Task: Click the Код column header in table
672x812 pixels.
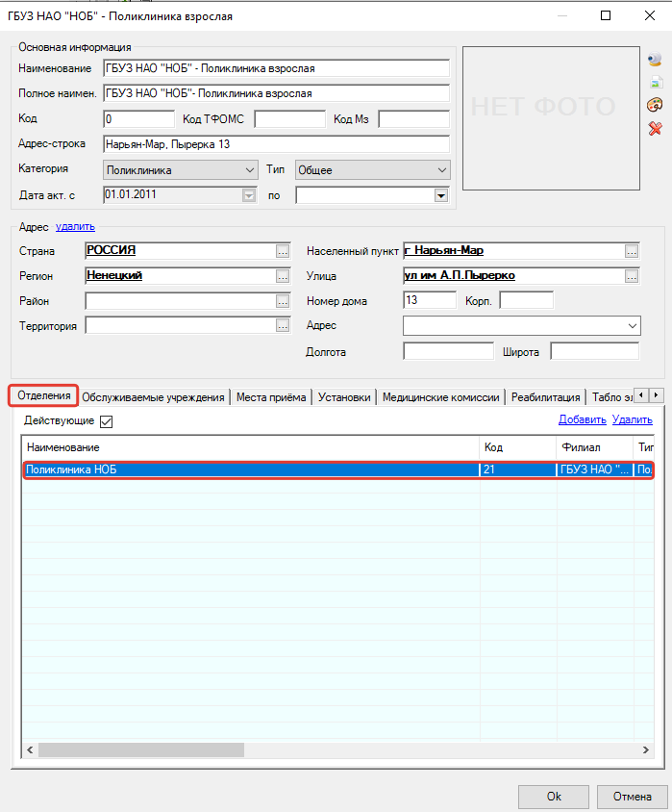Action: [x=518, y=447]
